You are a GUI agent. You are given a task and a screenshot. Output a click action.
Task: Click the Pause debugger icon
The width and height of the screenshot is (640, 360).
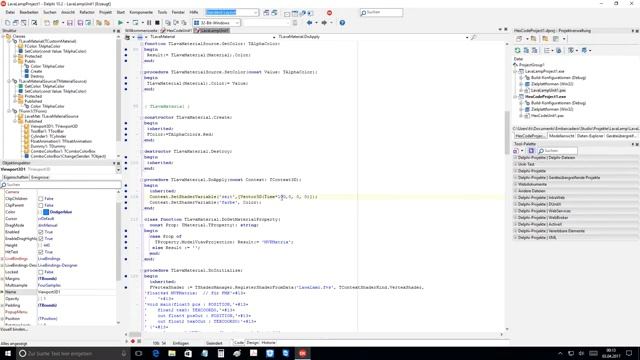pos(149,23)
